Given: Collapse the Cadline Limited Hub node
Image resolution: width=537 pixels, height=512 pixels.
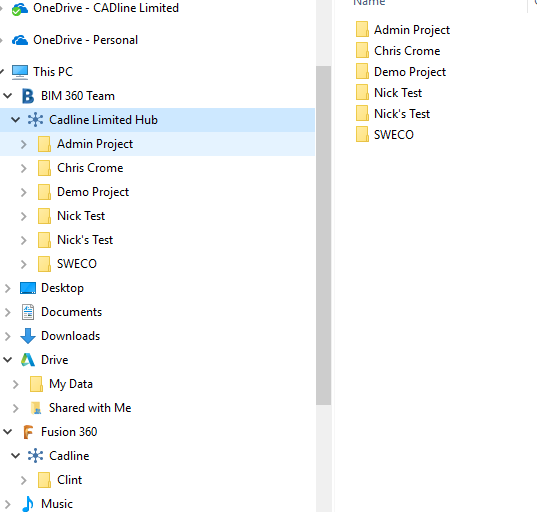Looking at the screenshot, I should [15, 120].
